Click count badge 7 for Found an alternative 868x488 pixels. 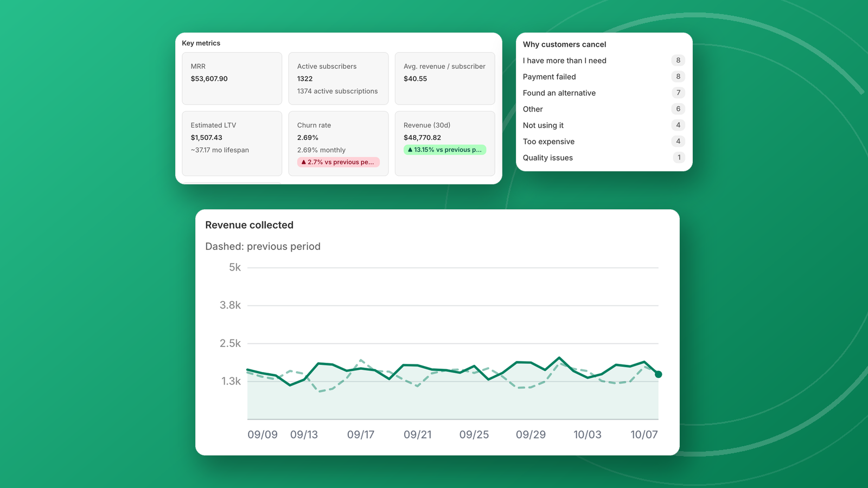678,93
